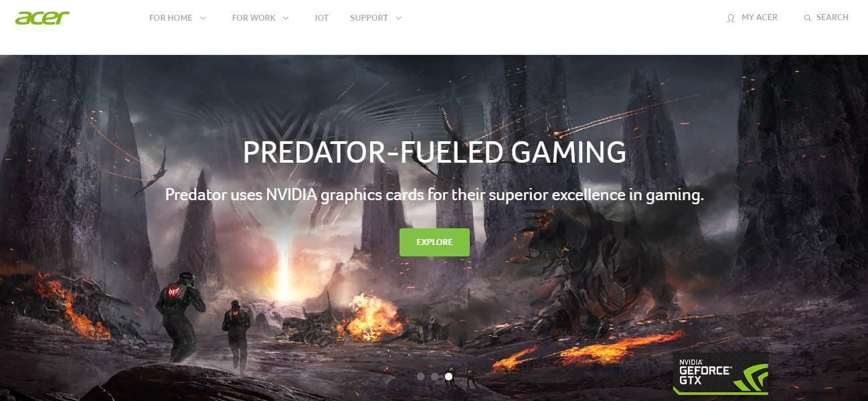Screen dimensions: 868x401
Task: Select the second carousel slide dot
Action: point(434,376)
